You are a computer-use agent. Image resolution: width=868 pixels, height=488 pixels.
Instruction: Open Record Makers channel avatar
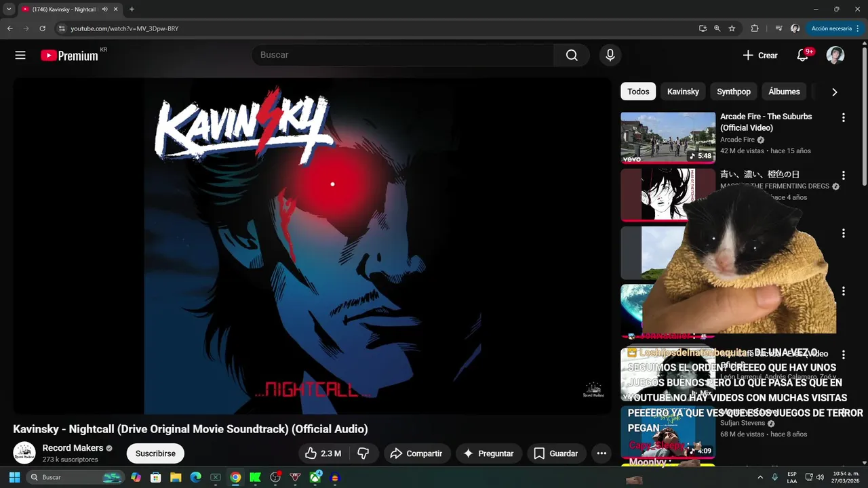[24, 453]
